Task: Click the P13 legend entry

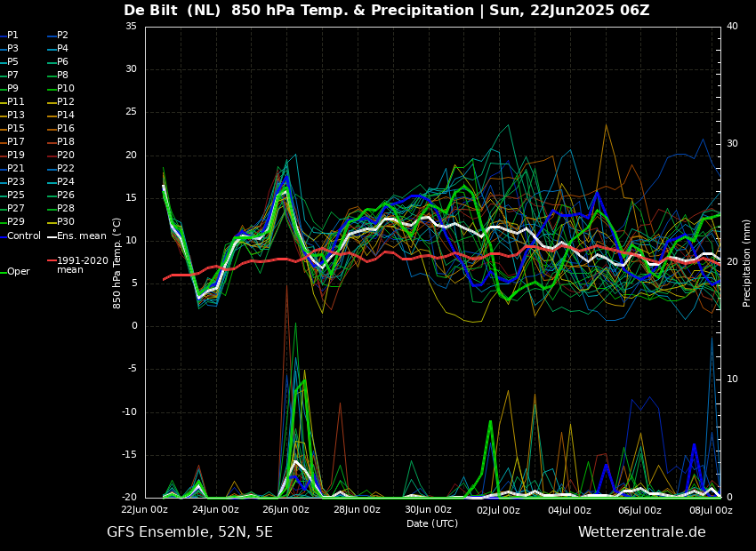Action: (12, 116)
